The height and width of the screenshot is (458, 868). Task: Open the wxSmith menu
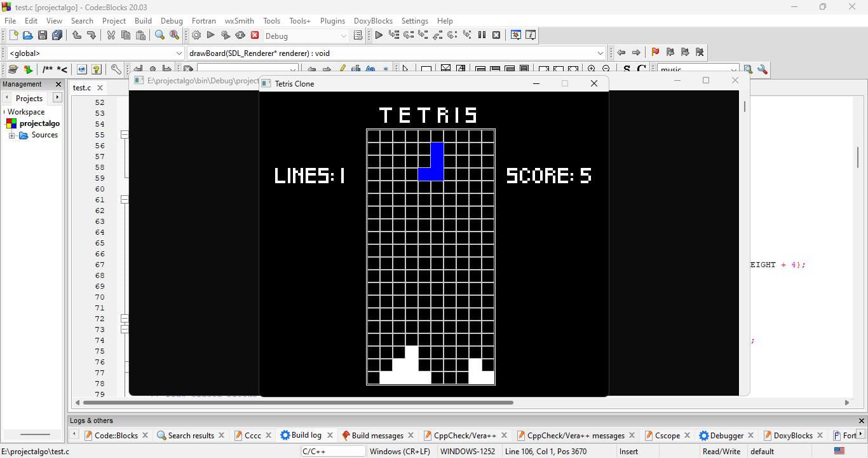pyautogui.click(x=239, y=20)
